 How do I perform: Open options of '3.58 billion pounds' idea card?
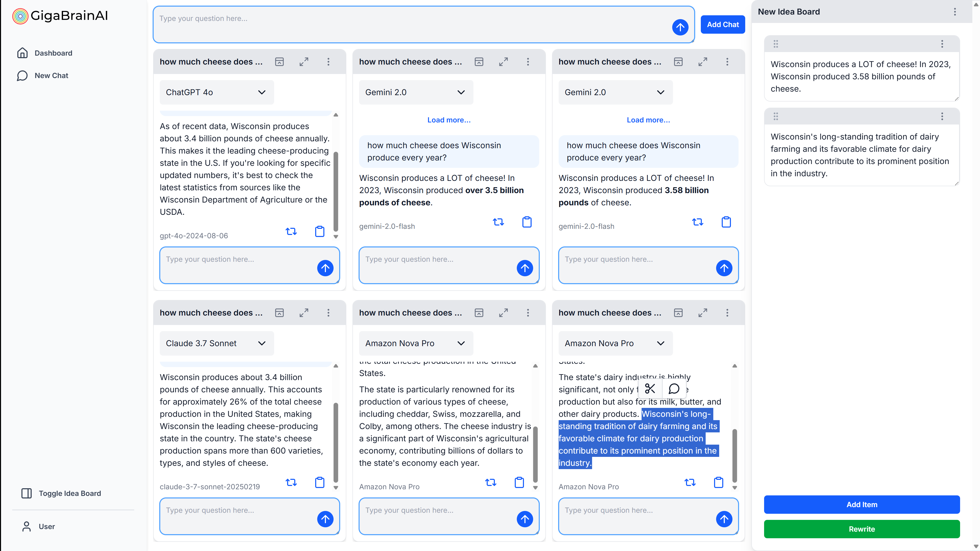[942, 44]
